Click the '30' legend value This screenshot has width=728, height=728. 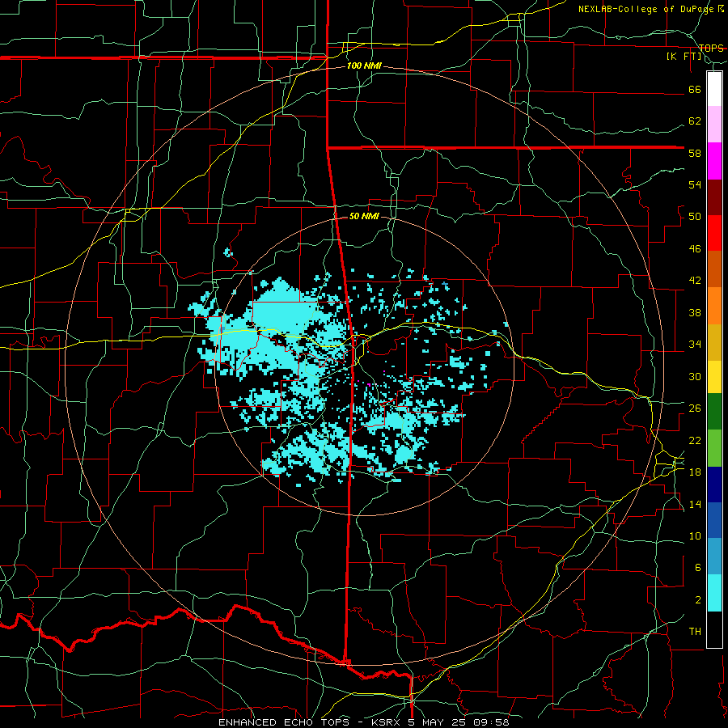[695, 376]
